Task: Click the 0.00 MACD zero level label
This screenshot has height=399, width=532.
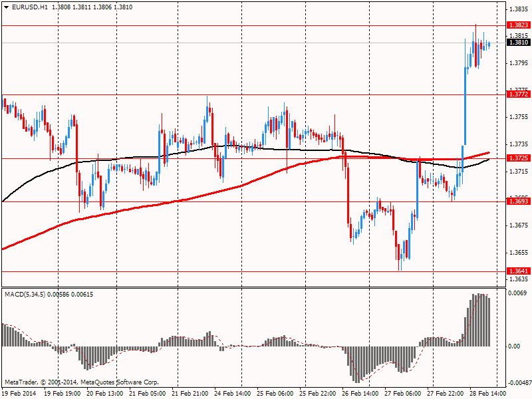Action: pos(515,346)
